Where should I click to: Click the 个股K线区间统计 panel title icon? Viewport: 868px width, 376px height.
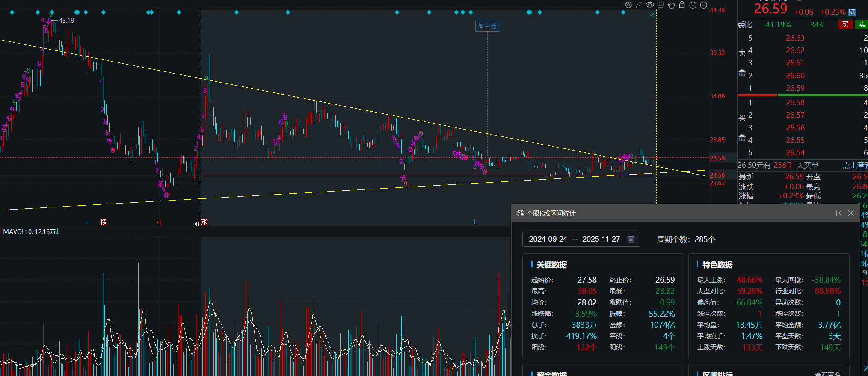click(x=520, y=213)
